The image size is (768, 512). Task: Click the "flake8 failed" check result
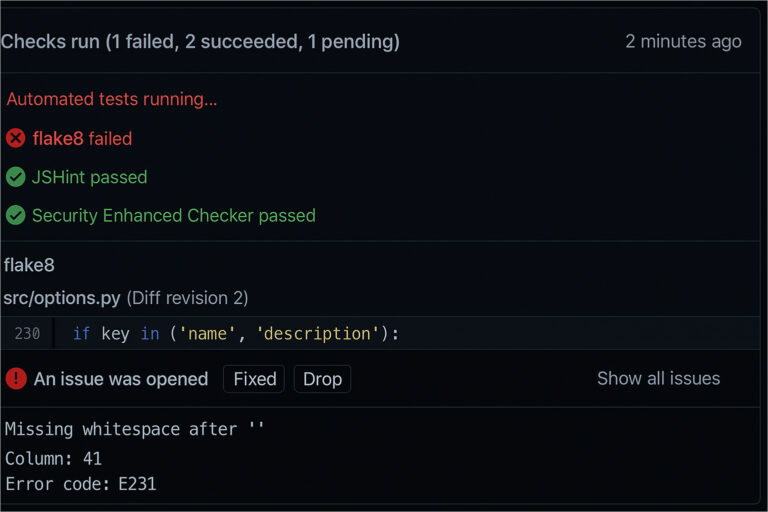pos(82,138)
